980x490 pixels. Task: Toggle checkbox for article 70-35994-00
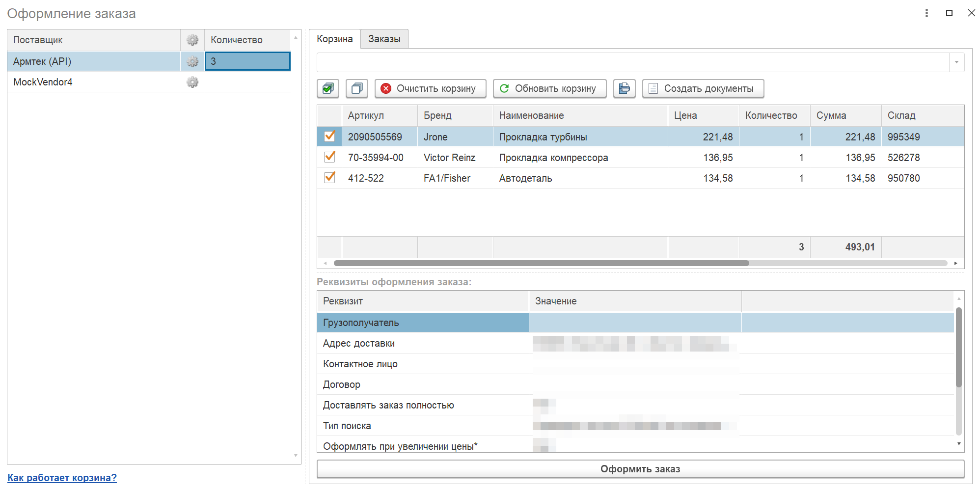[x=330, y=157]
